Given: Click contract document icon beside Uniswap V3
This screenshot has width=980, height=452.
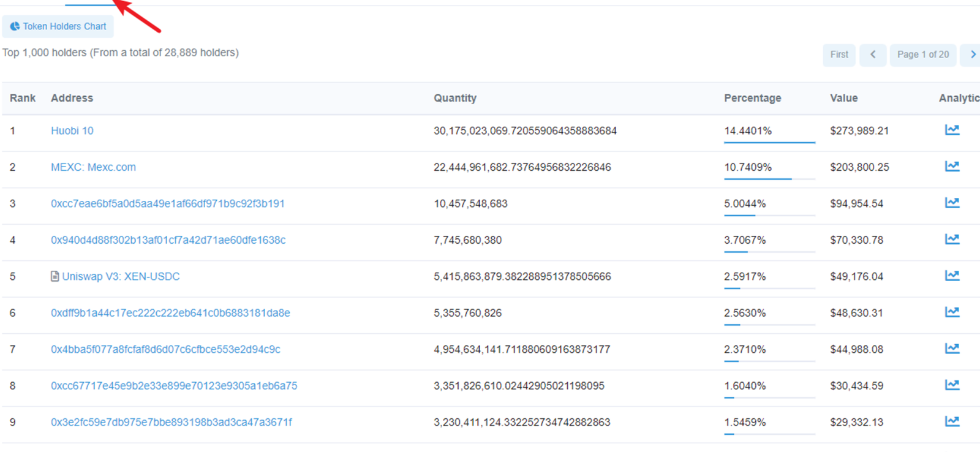Looking at the screenshot, I should pos(55,276).
